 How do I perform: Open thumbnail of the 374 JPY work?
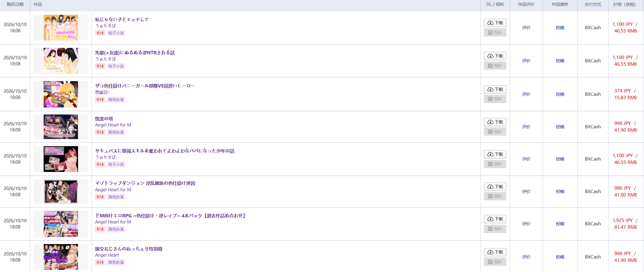pos(61,94)
